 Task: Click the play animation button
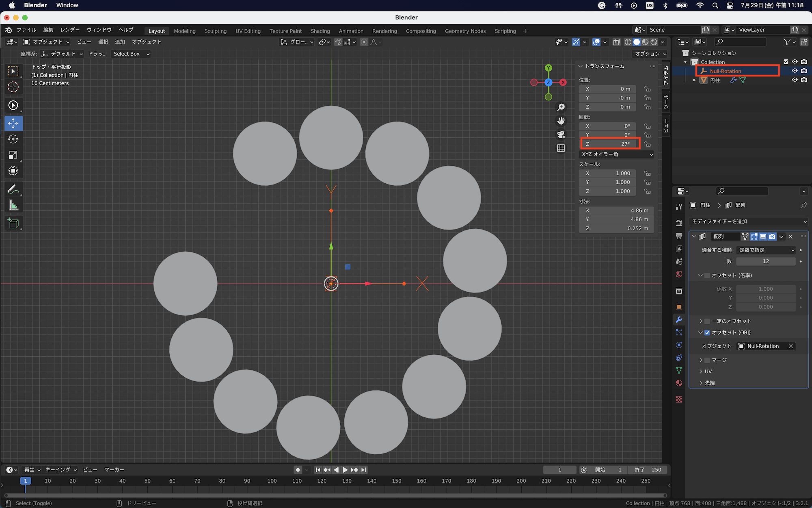345,470
